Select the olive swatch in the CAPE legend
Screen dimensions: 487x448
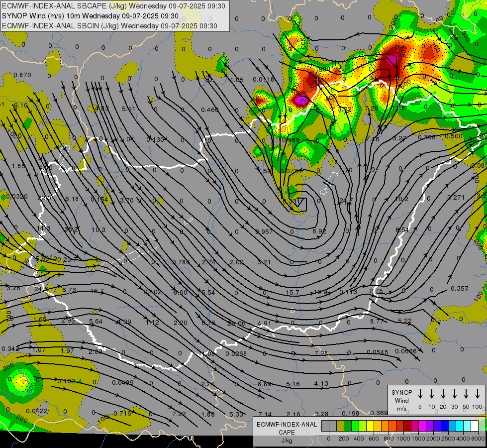(x=340, y=426)
